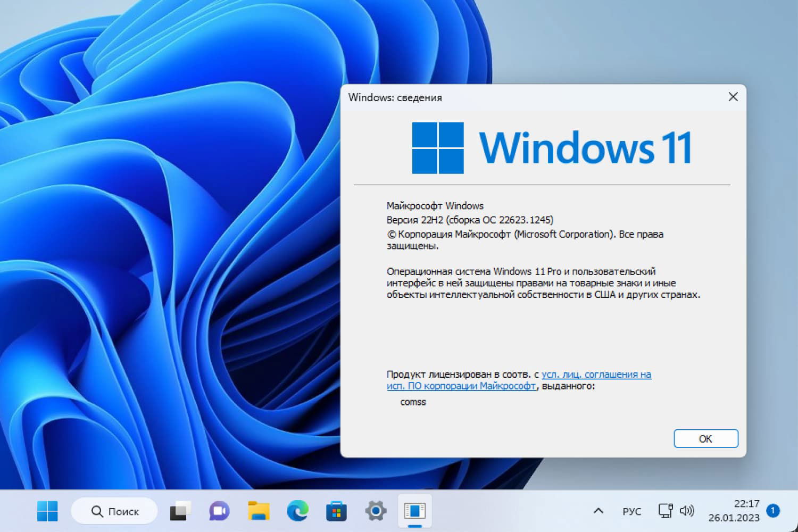Click the copyright Корпорация Майкрософт line
The image size is (798, 532).
click(x=525, y=240)
